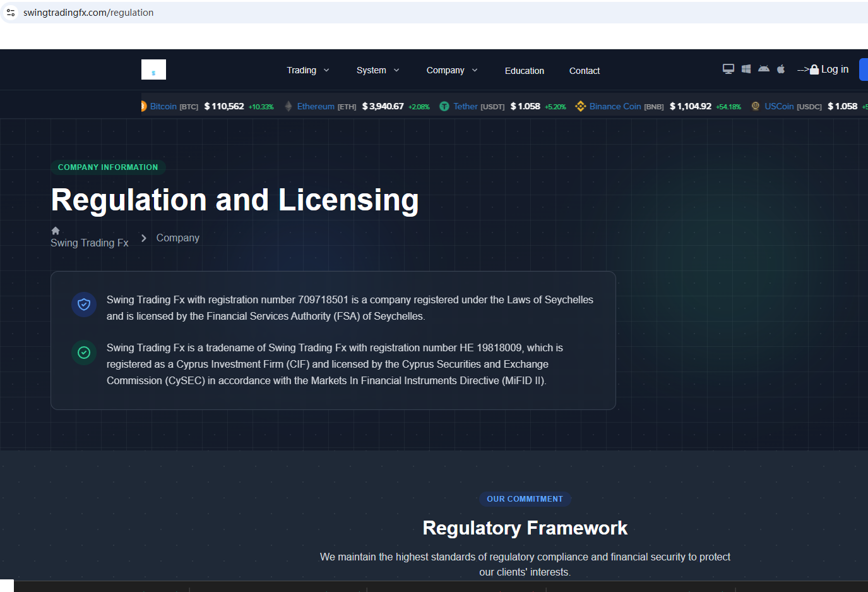
Task: Click the browser address bar URL
Action: point(88,13)
